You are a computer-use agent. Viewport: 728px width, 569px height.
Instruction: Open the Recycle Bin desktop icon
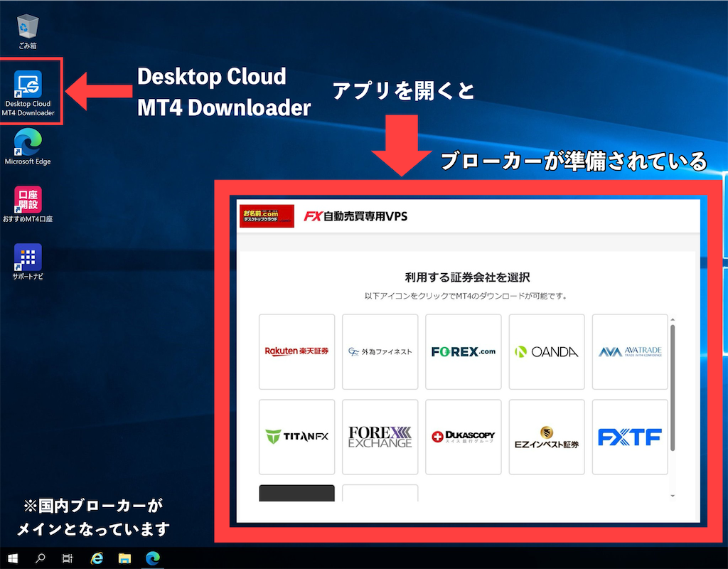[28, 32]
